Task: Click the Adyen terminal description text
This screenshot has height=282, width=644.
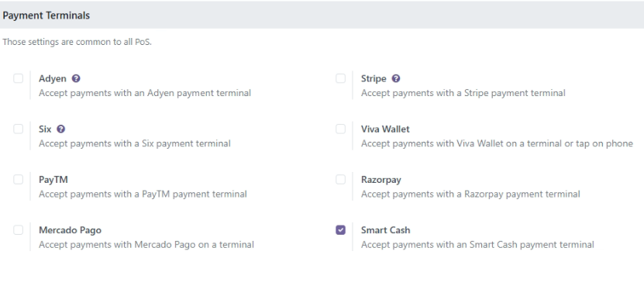Action: point(145,93)
